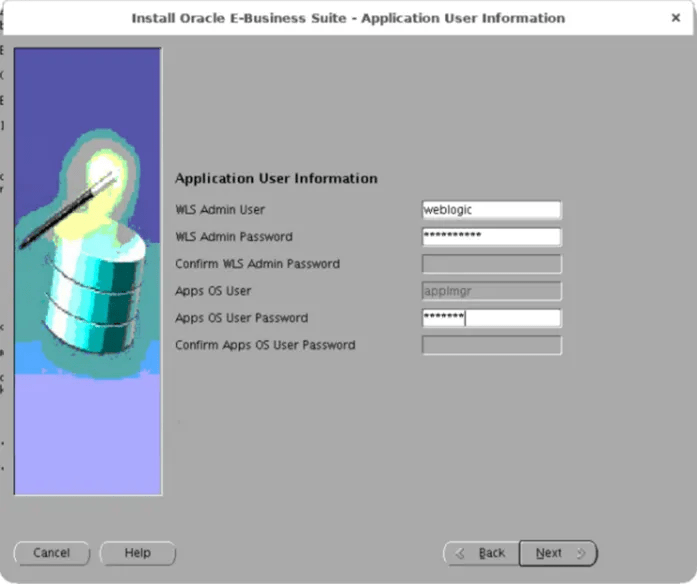Open the installer Help

138,553
